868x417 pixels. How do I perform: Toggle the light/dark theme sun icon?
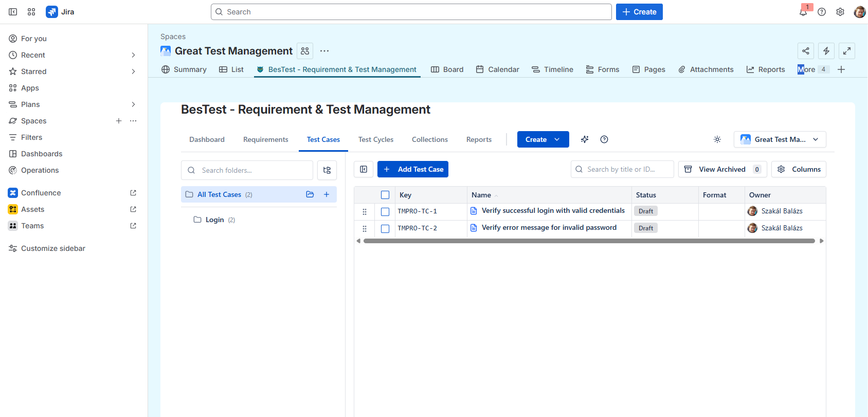[717, 139]
